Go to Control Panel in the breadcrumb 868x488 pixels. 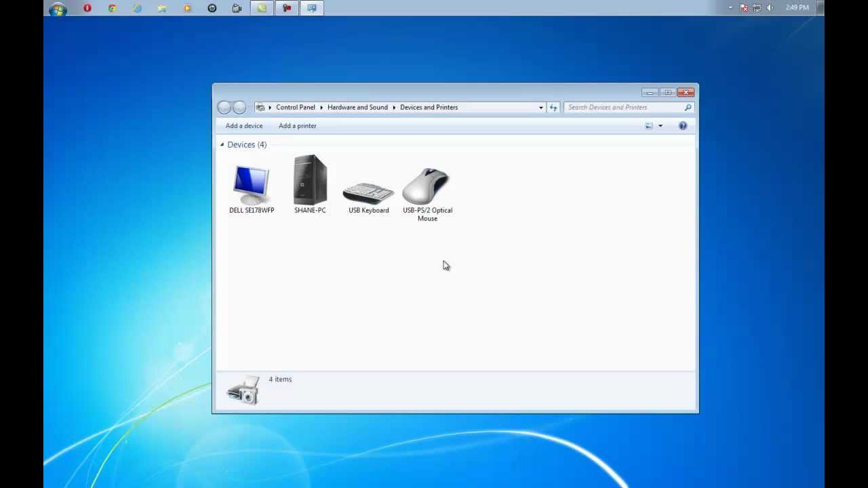296,107
